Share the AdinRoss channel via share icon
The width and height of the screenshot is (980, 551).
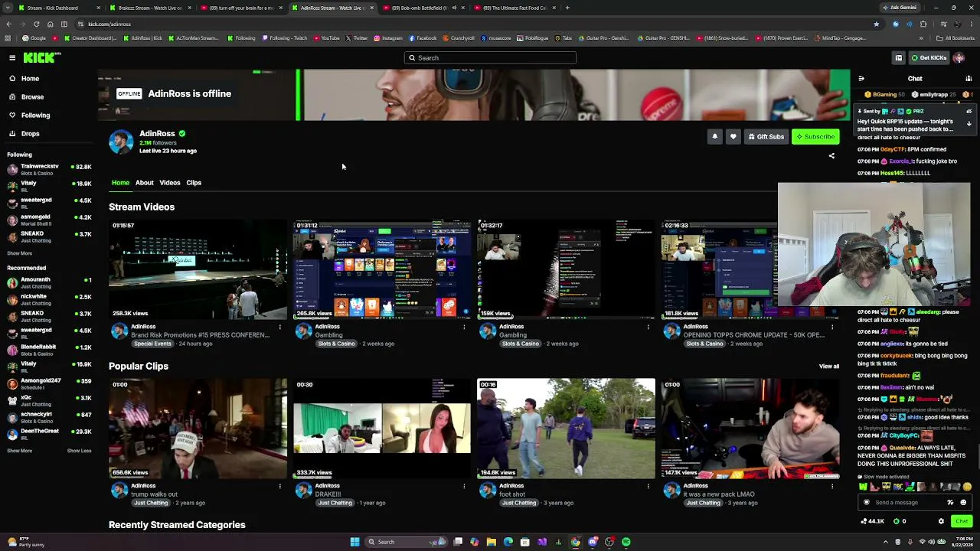[831, 156]
